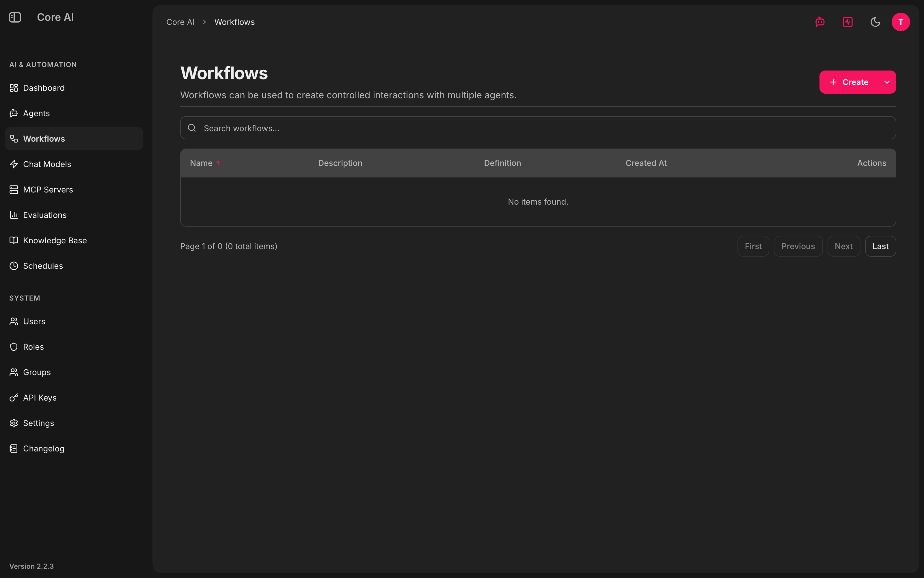Viewport: 924px width, 578px height.
Task: Click the MCP Servers icon
Action: pyautogui.click(x=14, y=190)
